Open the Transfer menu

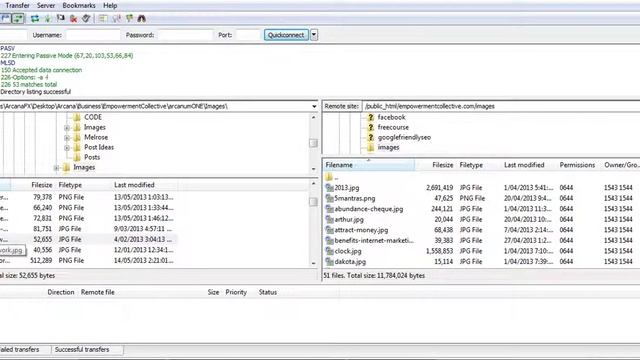tap(18, 6)
